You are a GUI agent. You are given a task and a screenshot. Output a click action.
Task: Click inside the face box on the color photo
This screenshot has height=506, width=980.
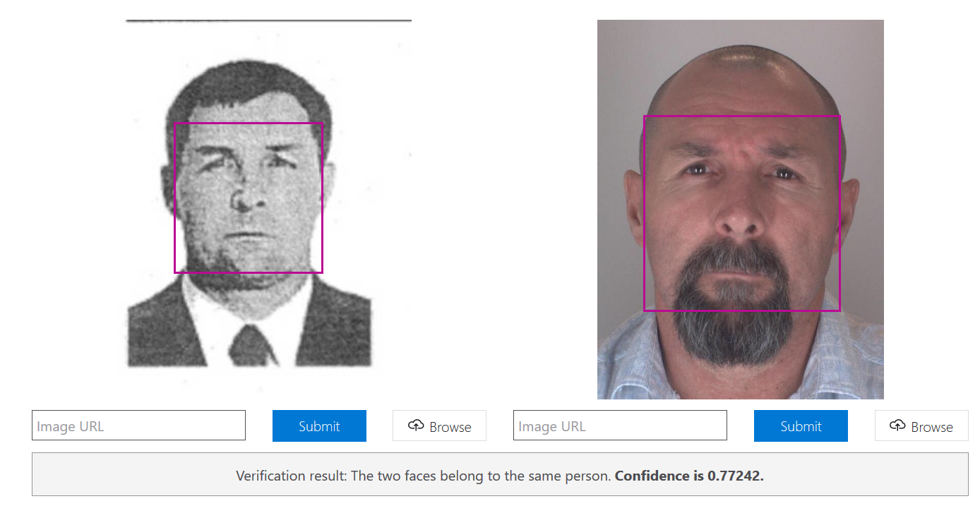click(x=741, y=213)
